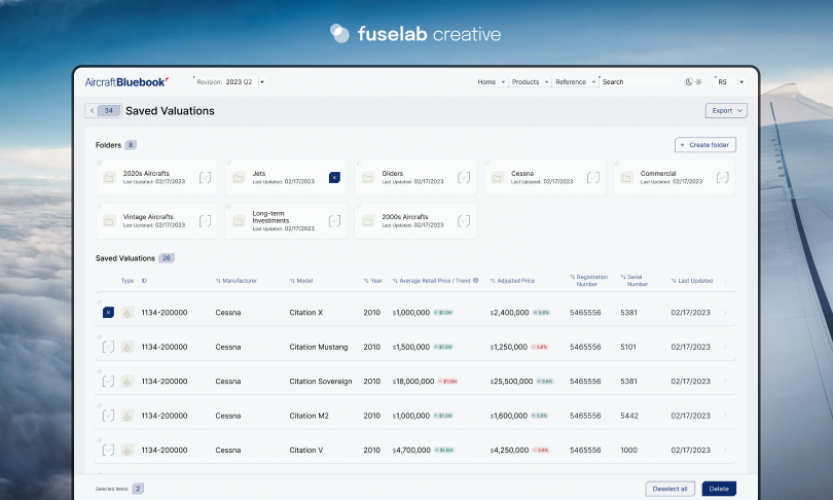Open details arrow for Citation M2 row
833x500 pixels.
click(x=726, y=416)
